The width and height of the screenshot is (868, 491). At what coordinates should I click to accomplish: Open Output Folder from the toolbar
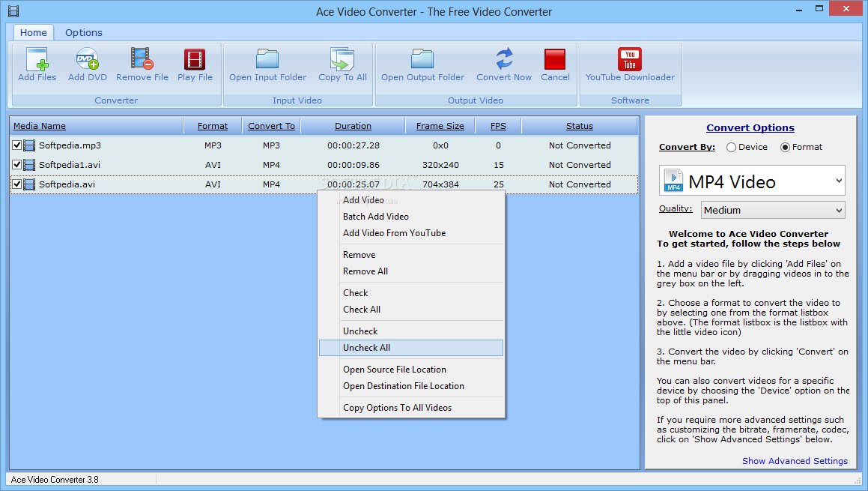click(422, 59)
